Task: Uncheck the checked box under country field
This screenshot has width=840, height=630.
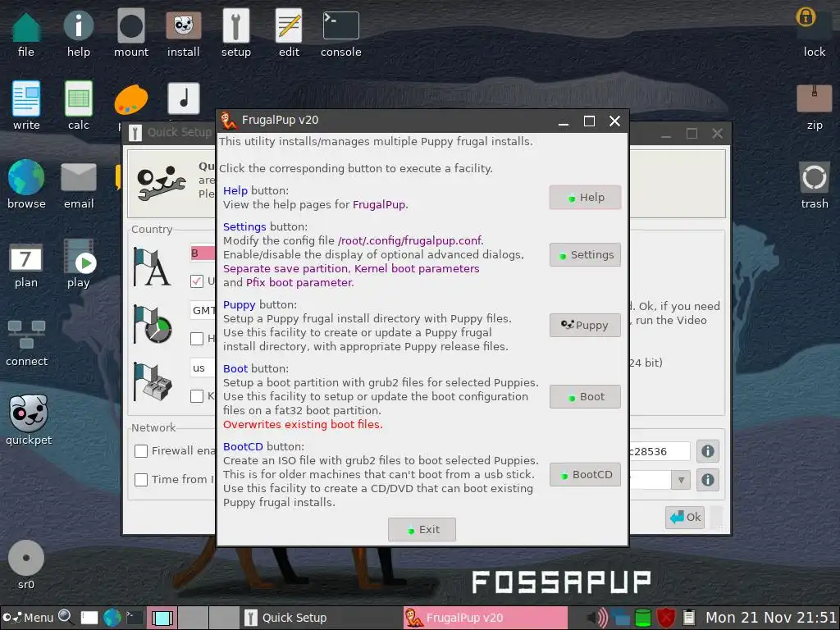Action: [x=197, y=281]
